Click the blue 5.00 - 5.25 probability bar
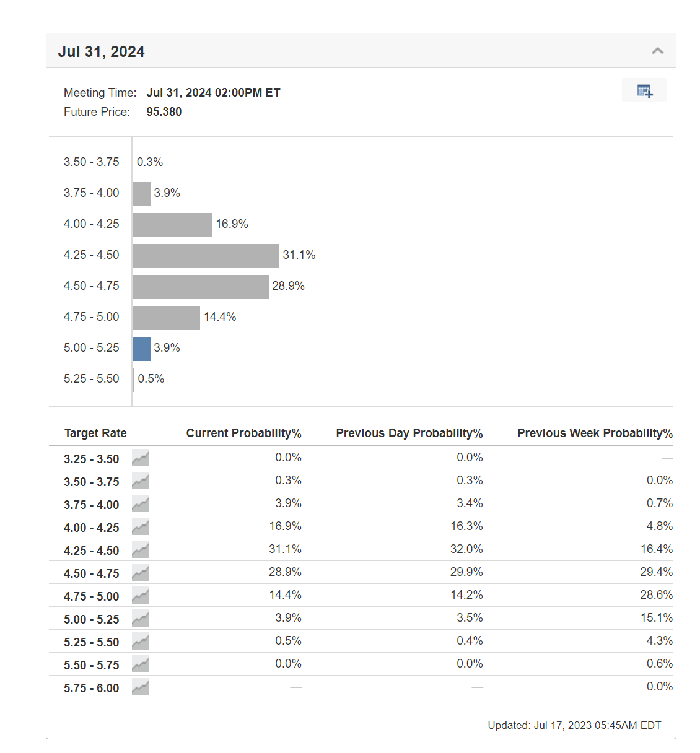Image resolution: width=700 pixels, height=753 pixels. pyautogui.click(x=141, y=349)
